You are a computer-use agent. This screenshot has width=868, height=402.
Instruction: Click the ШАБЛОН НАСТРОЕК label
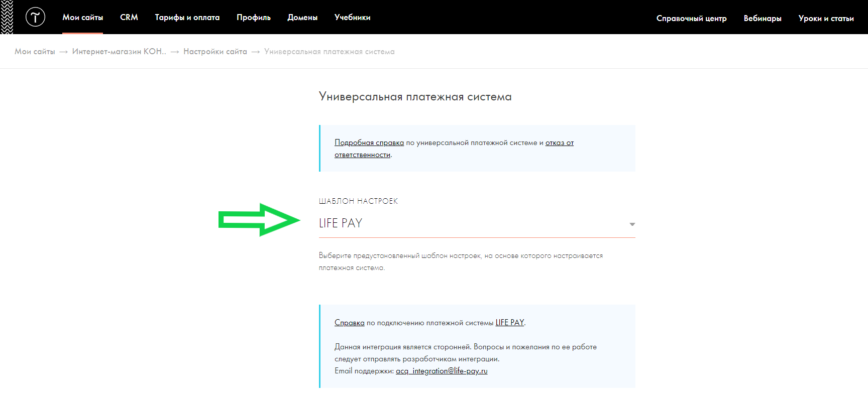click(358, 201)
